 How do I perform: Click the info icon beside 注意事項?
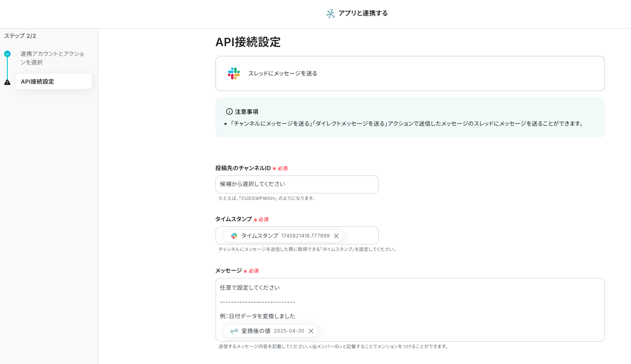coord(229,111)
